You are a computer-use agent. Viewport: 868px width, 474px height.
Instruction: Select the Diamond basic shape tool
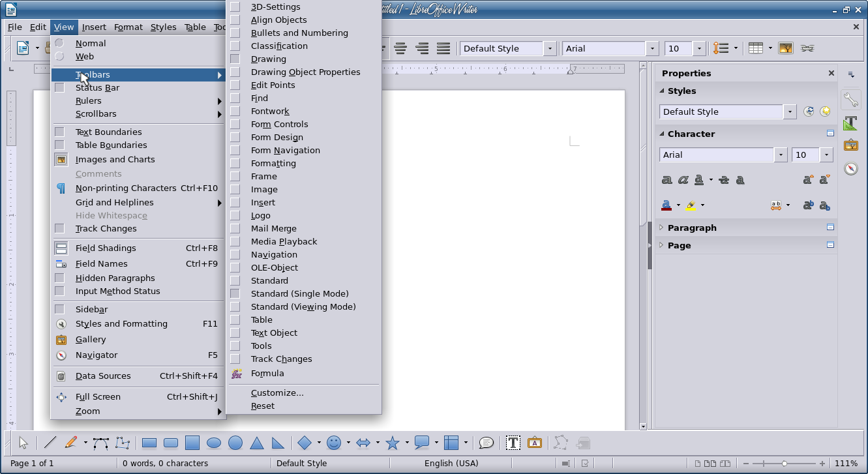point(305,443)
